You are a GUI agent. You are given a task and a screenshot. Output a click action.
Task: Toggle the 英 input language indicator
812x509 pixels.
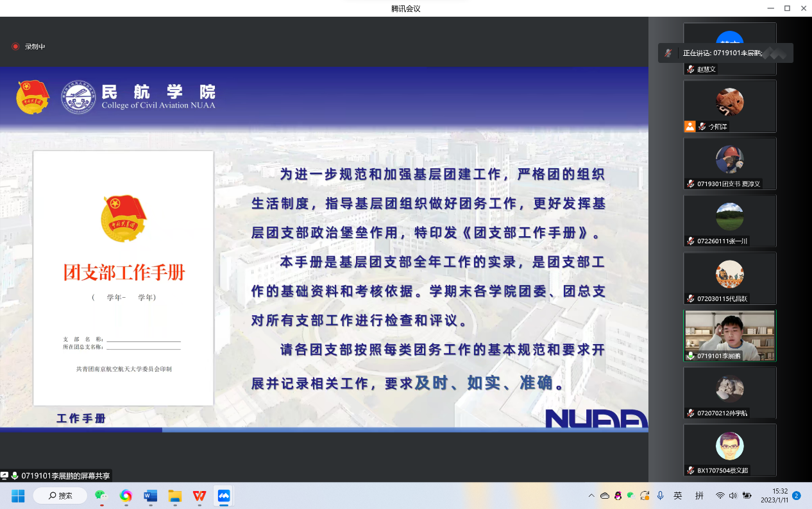pyautogui.click(x=678, y=496)
